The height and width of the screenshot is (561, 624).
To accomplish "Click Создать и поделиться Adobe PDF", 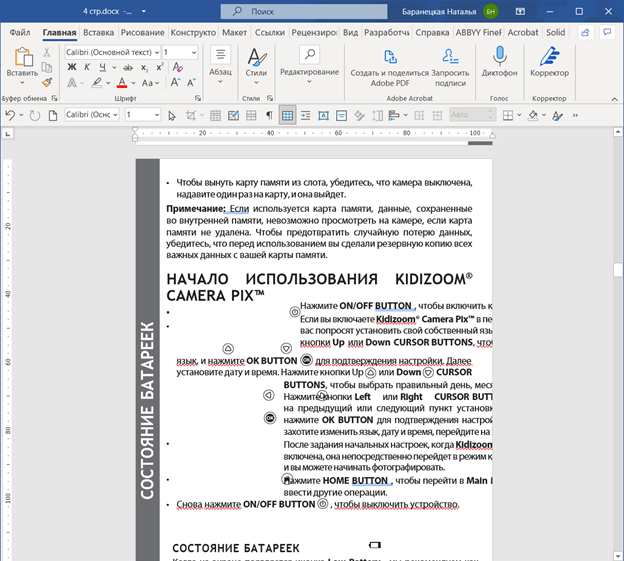I will [x=390, y=67].
